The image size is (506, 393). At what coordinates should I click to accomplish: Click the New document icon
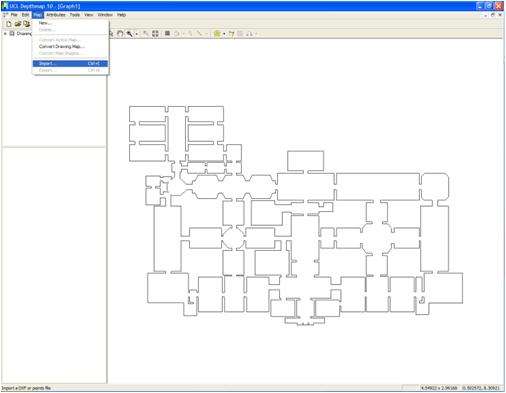click(x=9, y=24)
